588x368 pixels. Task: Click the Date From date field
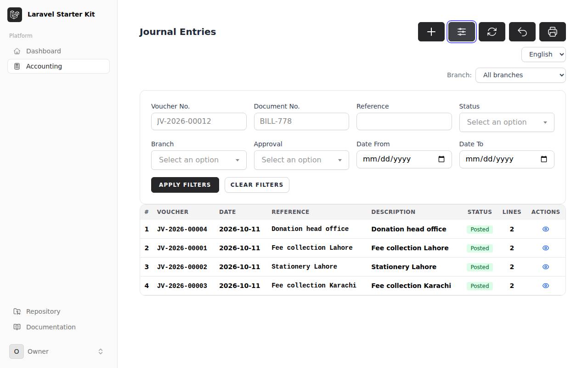tap(404, 159)
